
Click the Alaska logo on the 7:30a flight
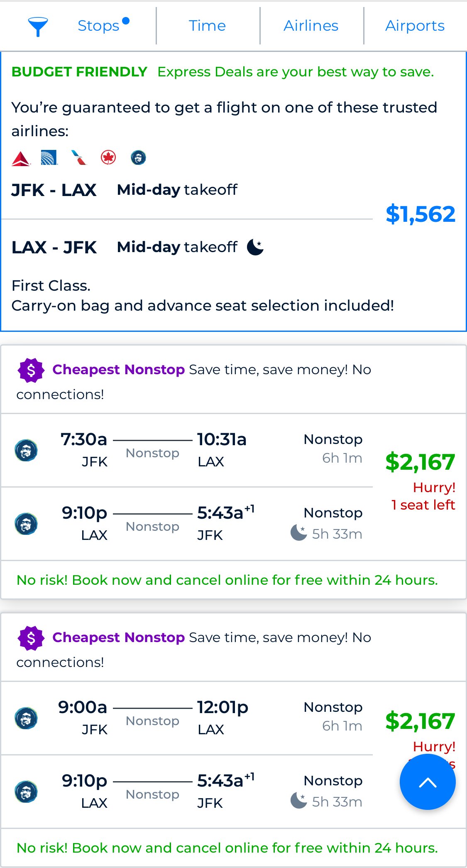click(26, 450)
